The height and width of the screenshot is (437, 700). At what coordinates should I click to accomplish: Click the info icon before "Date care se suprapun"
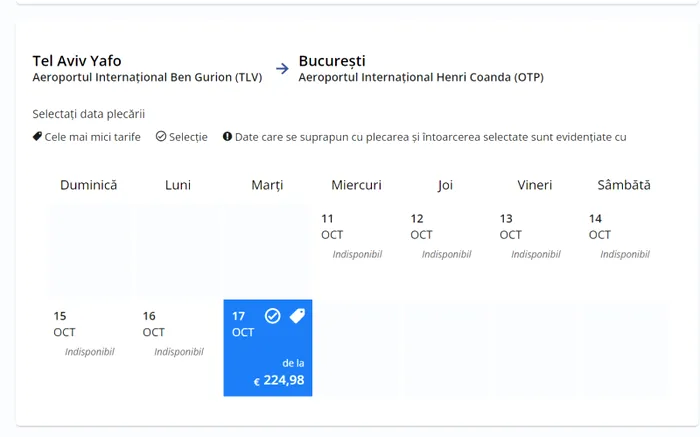click(228, 137)
